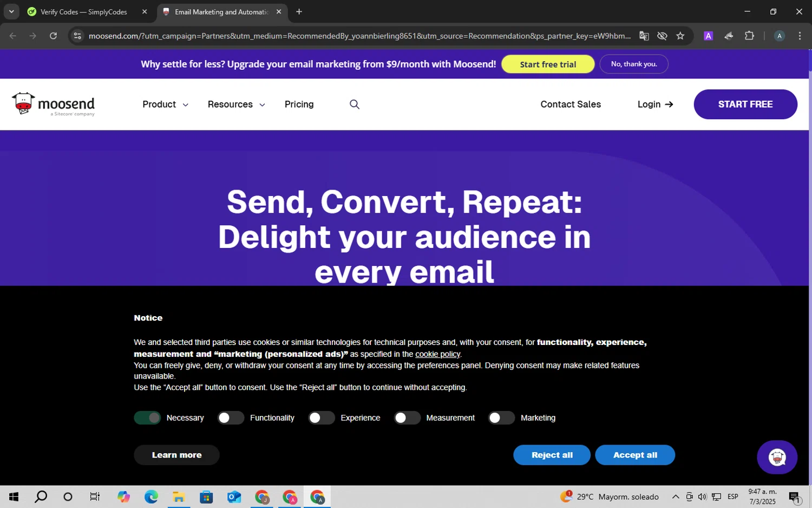Click the translate page icon
The image size is (812, 508).
coord(644,36)
